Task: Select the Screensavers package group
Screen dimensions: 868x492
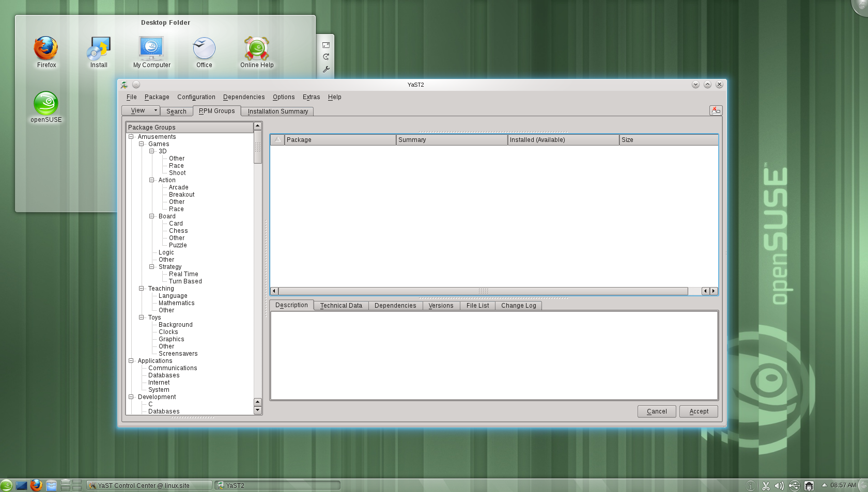Action: coord(178,354)
